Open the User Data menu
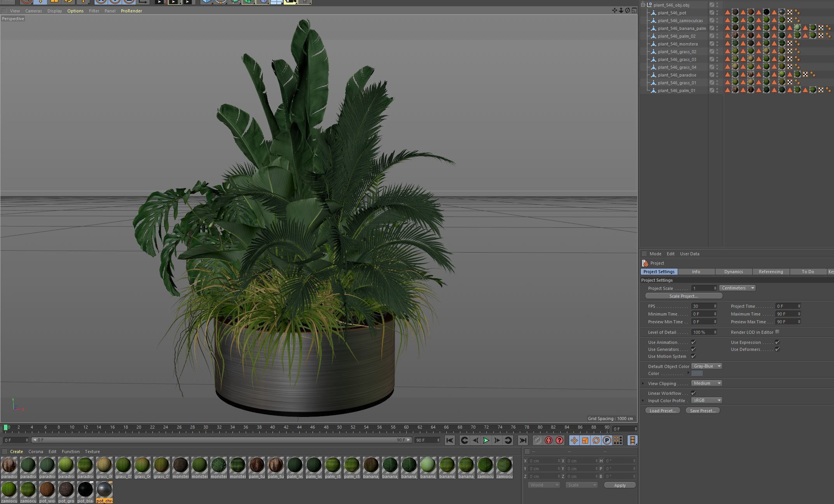 pos(689,254)
